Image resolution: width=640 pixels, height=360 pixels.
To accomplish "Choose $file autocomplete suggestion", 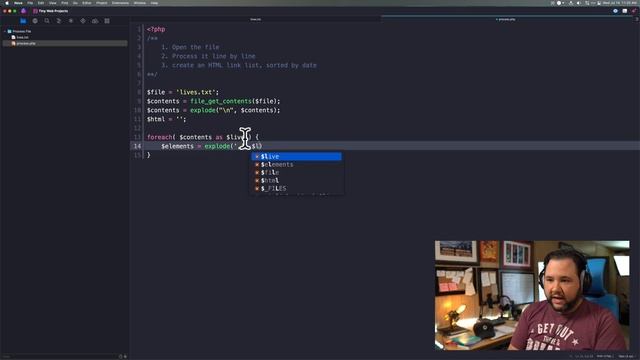I will pyautogui.click(x=296, y=172).
